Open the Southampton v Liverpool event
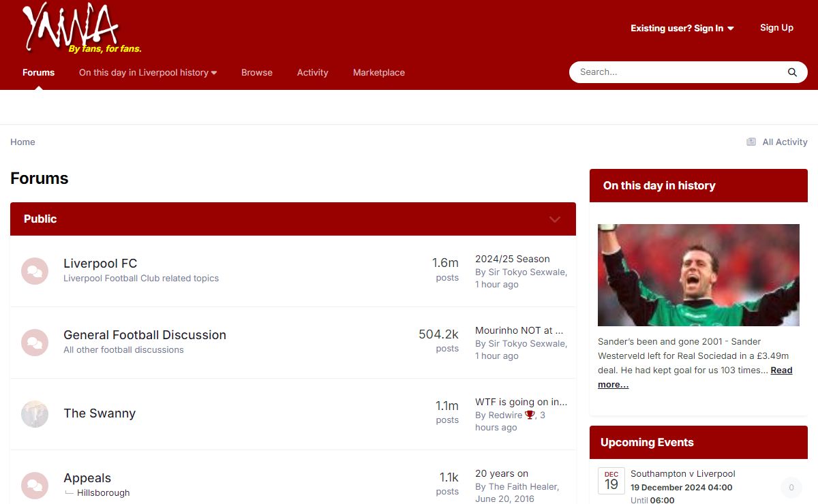The height and width of the screenshot is (504, 818). coord(683,473)
